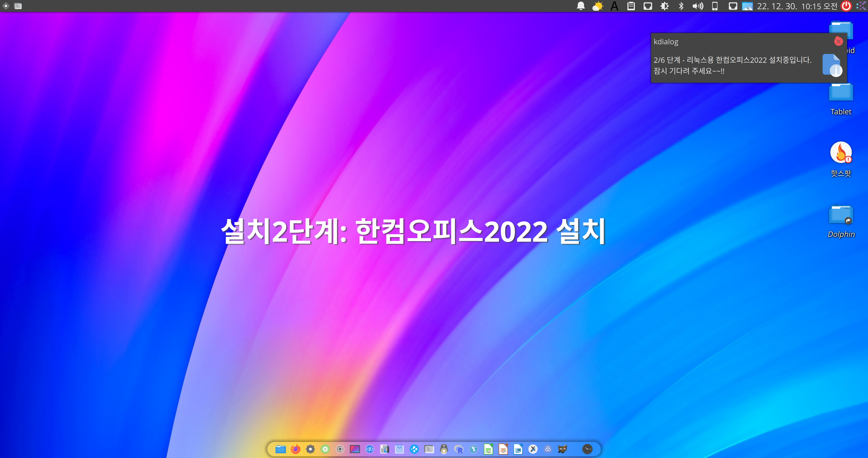Screen dimensions: 868x458
Task: Click the '2/6 단계' installation message text
Action: point(732,60)
